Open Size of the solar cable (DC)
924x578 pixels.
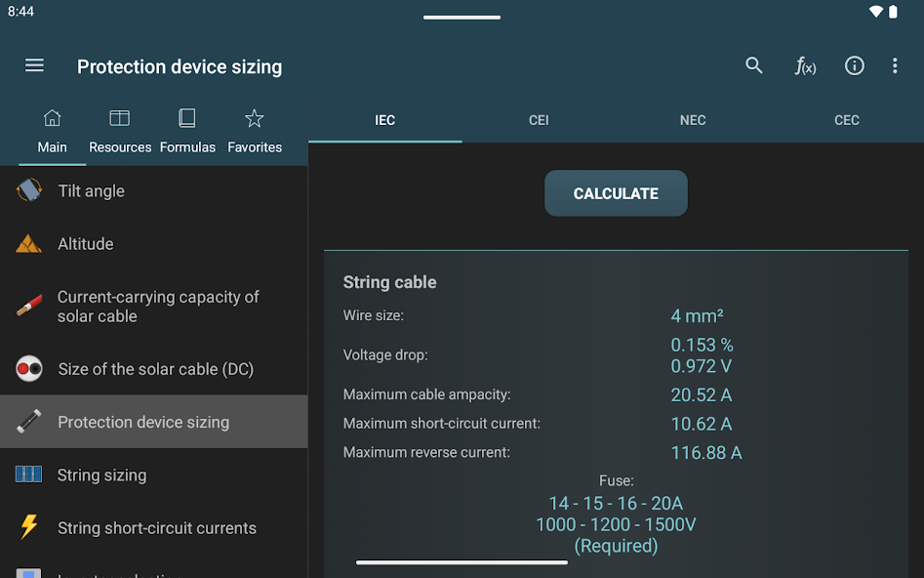click(154, 369)
